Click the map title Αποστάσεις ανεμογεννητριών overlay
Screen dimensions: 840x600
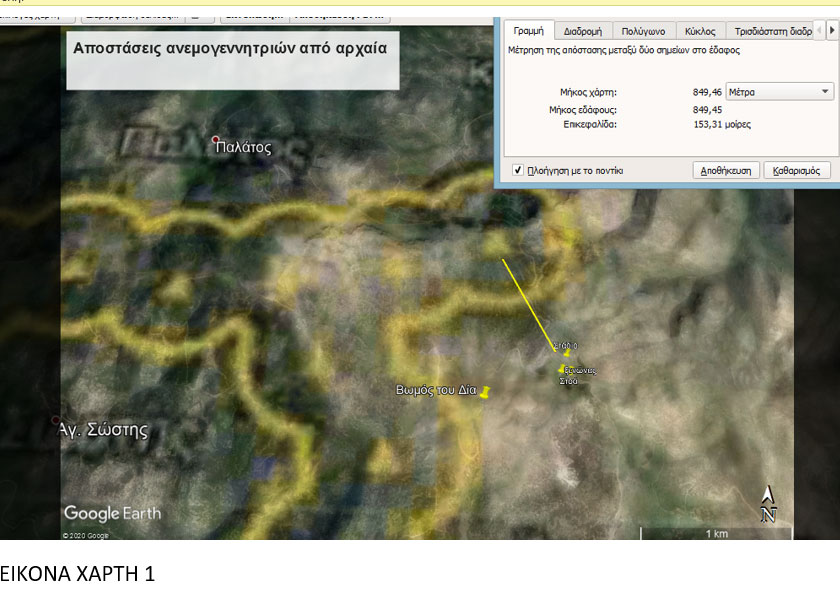coord(232,50)
